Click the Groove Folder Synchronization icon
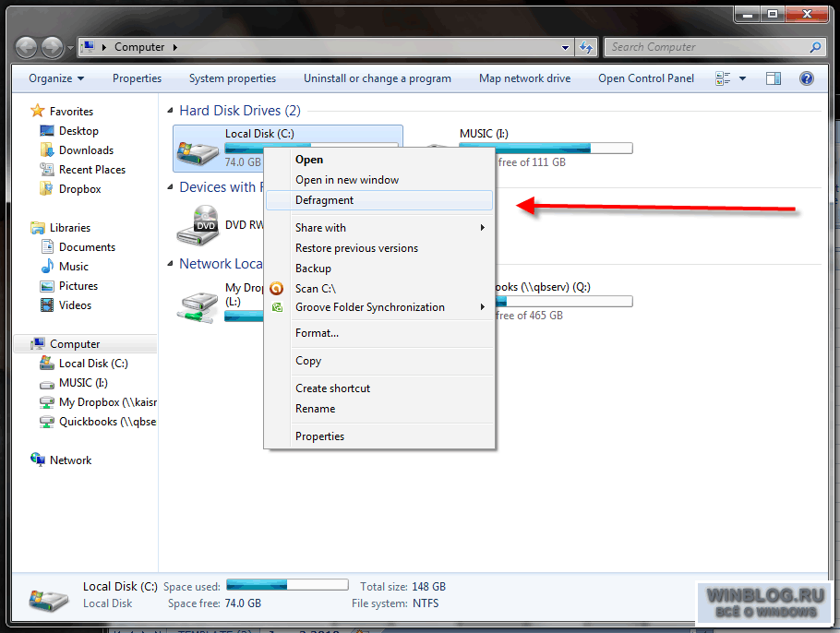The width and height of the screenshot is (840, 633). [277, 307]
